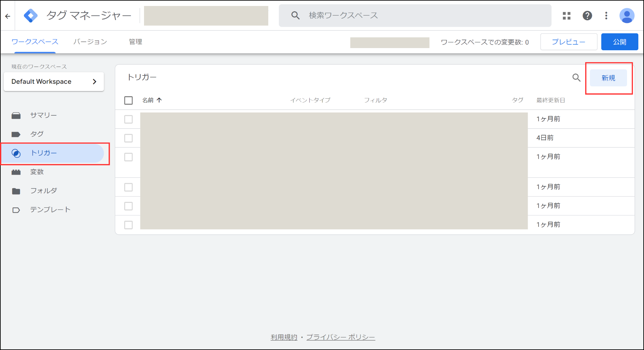The width and height of the screenshot is (644, 350).
Task: Click the 4日前 date cell
Action: pos(545,138)
